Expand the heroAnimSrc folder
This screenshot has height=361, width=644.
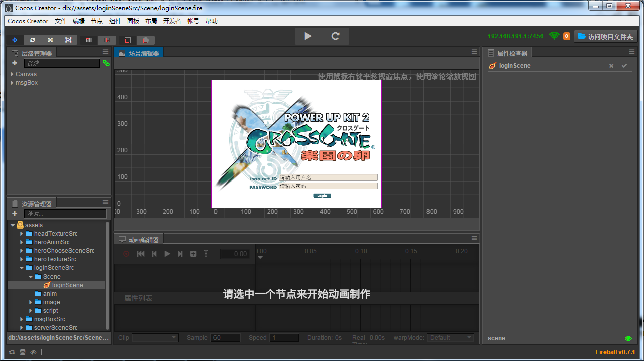click(21, 242)
